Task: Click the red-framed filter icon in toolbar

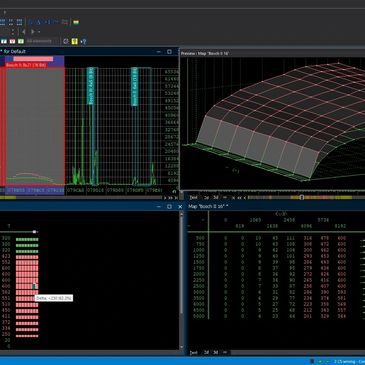Action: (12, 41)
